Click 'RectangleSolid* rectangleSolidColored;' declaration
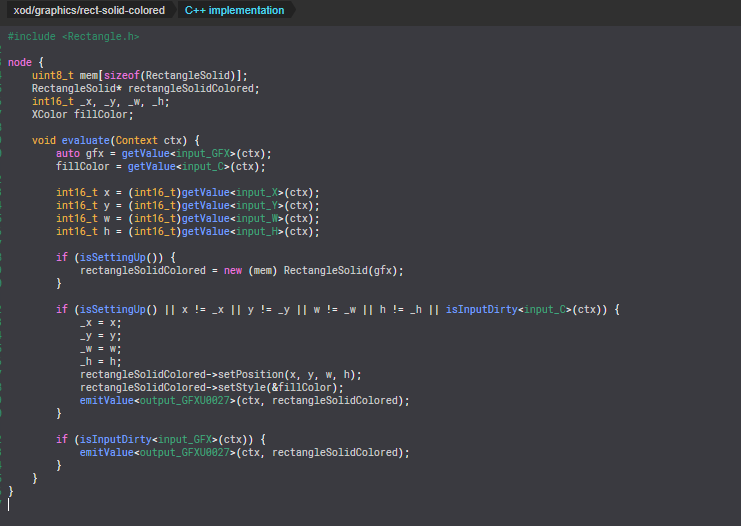741x526 pixels. click(146, 88)
